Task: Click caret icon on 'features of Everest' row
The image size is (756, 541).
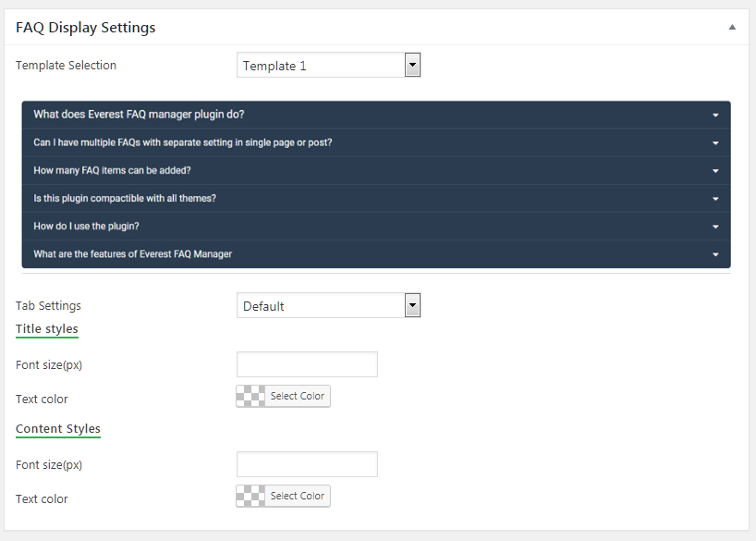Action: 715,254
